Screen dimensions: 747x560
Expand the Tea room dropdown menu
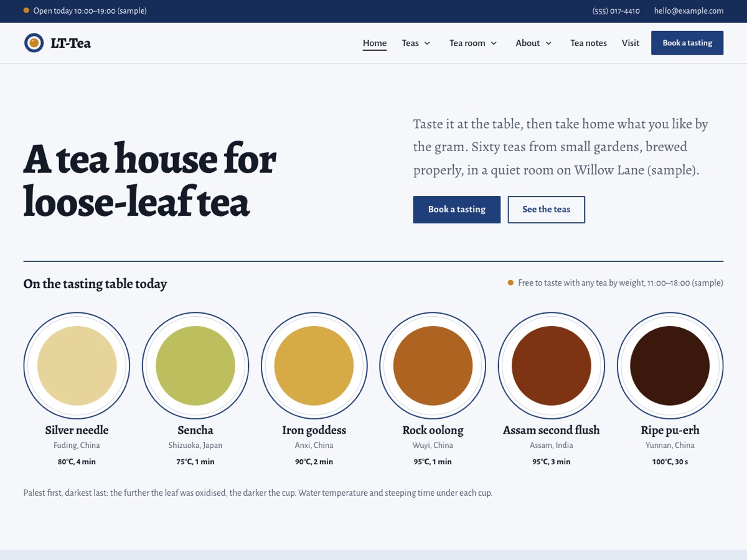(473, 43)
